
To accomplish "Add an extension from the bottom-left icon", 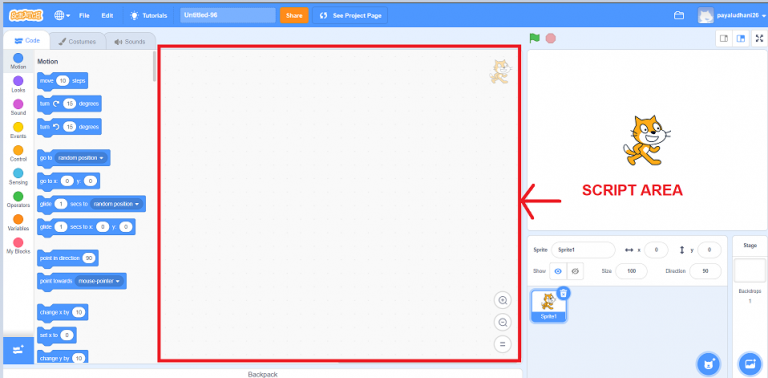I will click(x=18, y=350).
